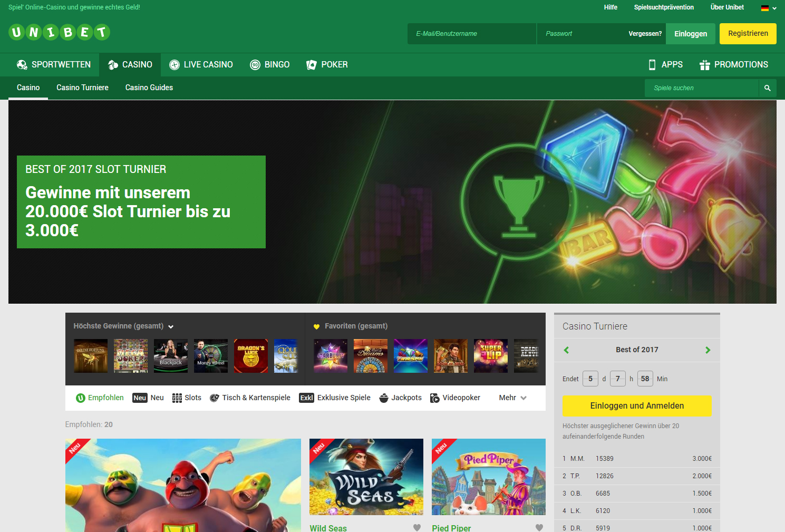Select the Slots filter icon
Screen dimensions: 785x532
coord(176,398)
